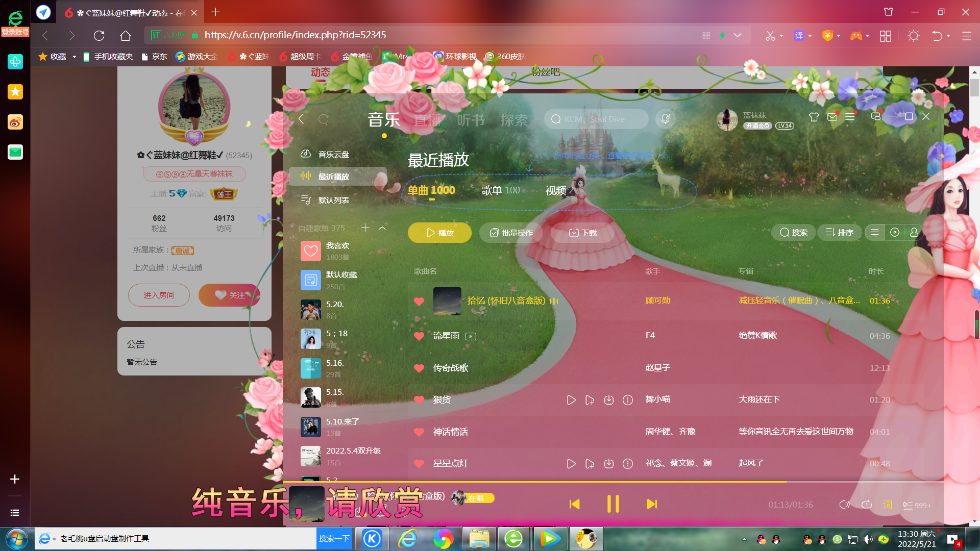Open more options for 狠货

click(x=628, y=400)
